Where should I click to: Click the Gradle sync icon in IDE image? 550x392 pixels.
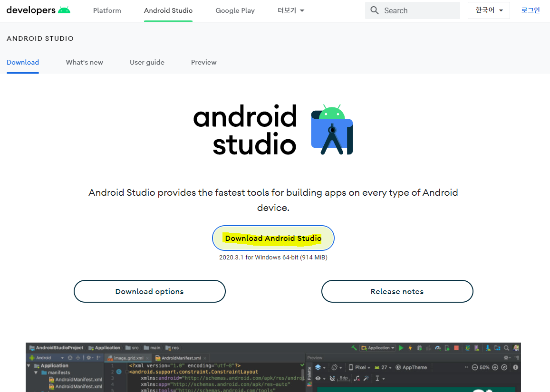[468, 348]
